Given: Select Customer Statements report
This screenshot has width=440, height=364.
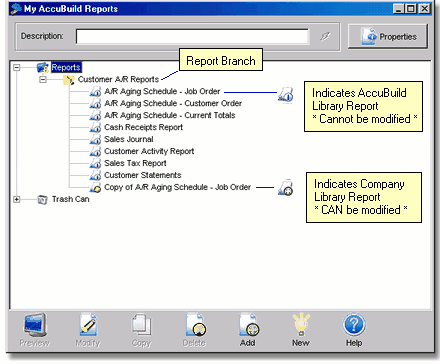Looking at the screenshot, I should coord(143,175).
